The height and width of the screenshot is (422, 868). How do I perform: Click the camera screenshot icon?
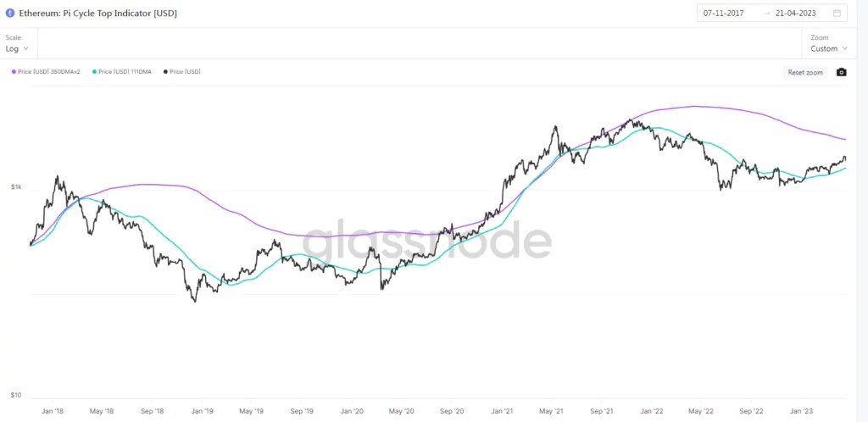click(x=841, y=73)
